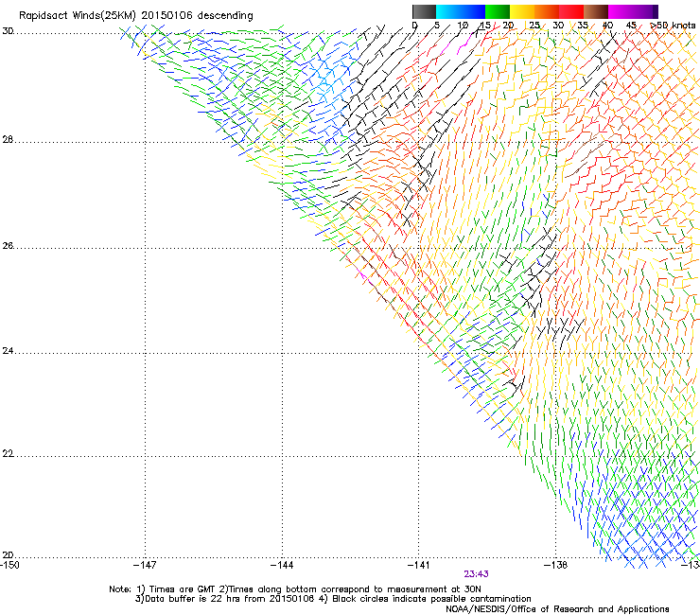
Task: Click the longitude label '-138'
Action: pyautogui.click(x=556, y=565)
